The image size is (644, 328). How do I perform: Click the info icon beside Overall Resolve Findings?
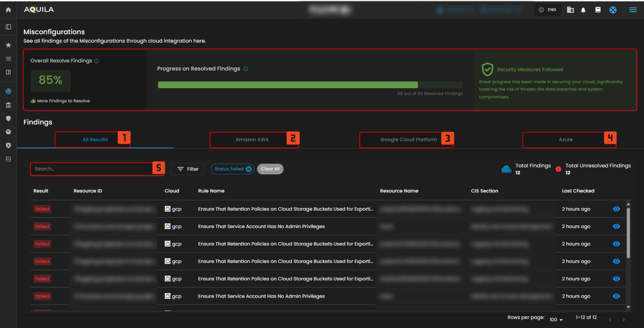pos(97,61)
